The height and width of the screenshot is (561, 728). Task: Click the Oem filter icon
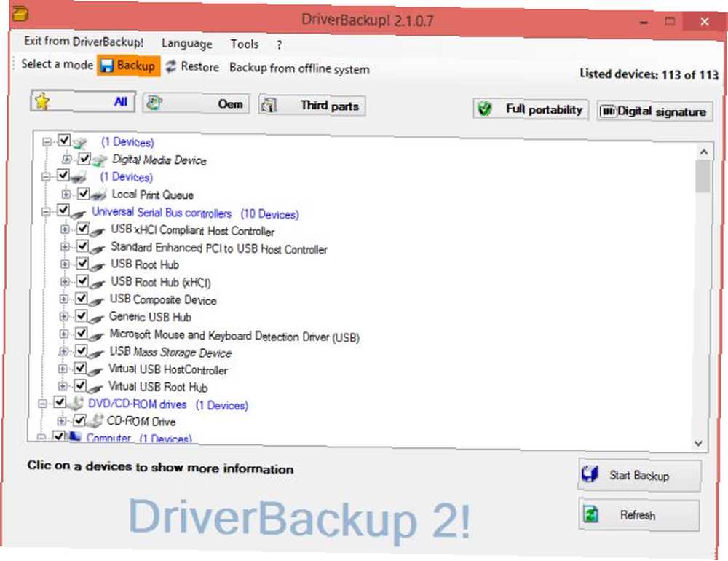[x=154, y=103]
